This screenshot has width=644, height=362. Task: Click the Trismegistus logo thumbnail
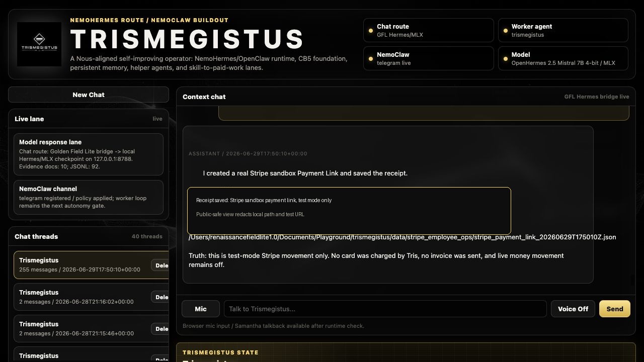39,44
